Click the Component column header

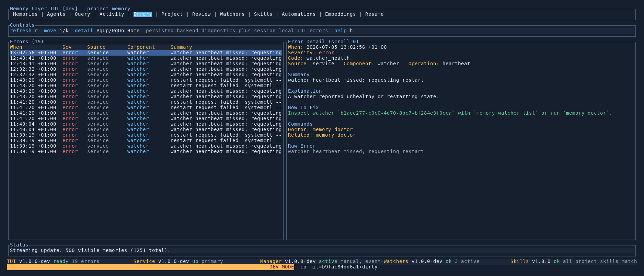click(141, 47)
